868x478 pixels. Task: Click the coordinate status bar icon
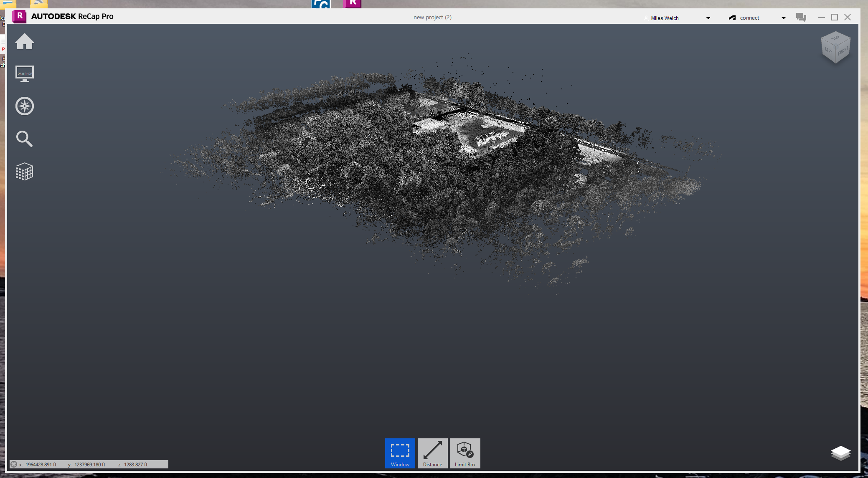14,464
